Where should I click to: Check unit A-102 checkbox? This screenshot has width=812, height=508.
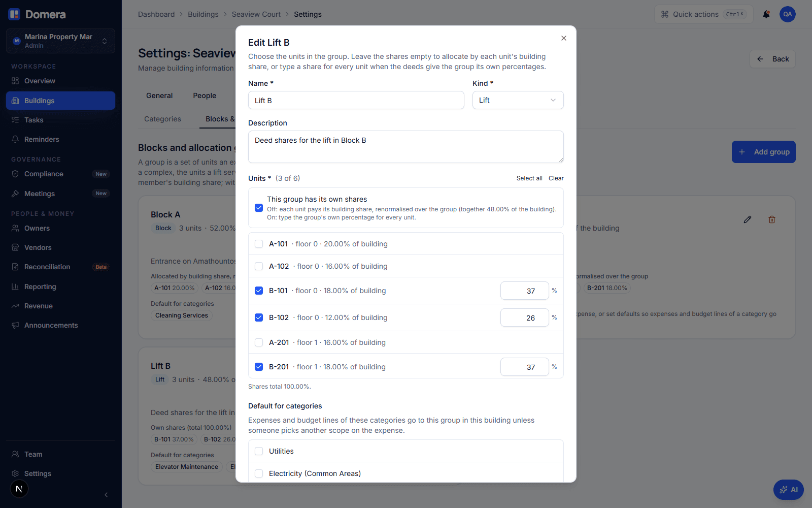tap(259, 266)
